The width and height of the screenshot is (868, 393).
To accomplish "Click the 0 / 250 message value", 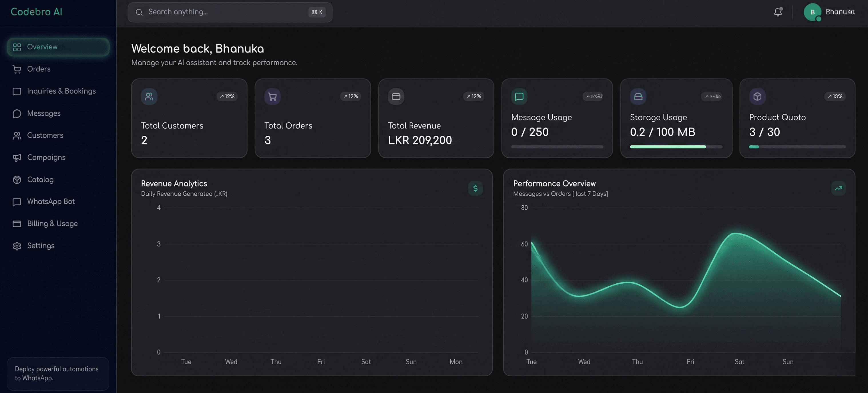I will click(x=530, y=132).
